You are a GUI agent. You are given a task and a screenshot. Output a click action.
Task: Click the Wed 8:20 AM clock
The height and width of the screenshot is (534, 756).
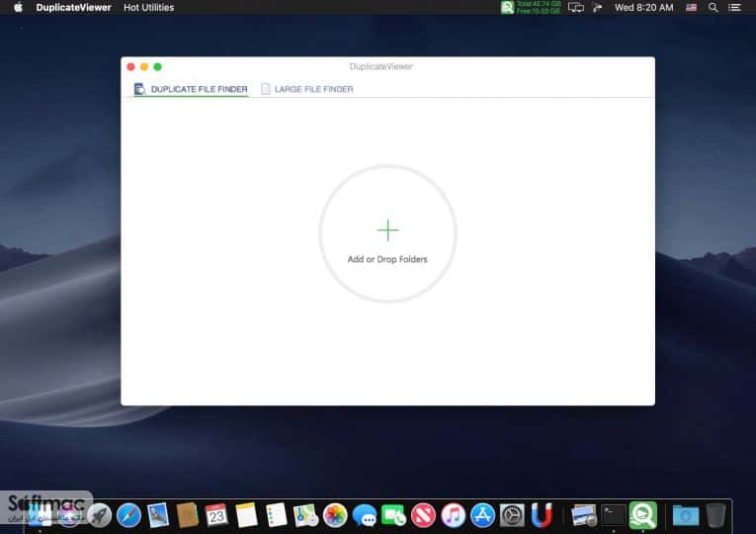(x=643, y=7)
